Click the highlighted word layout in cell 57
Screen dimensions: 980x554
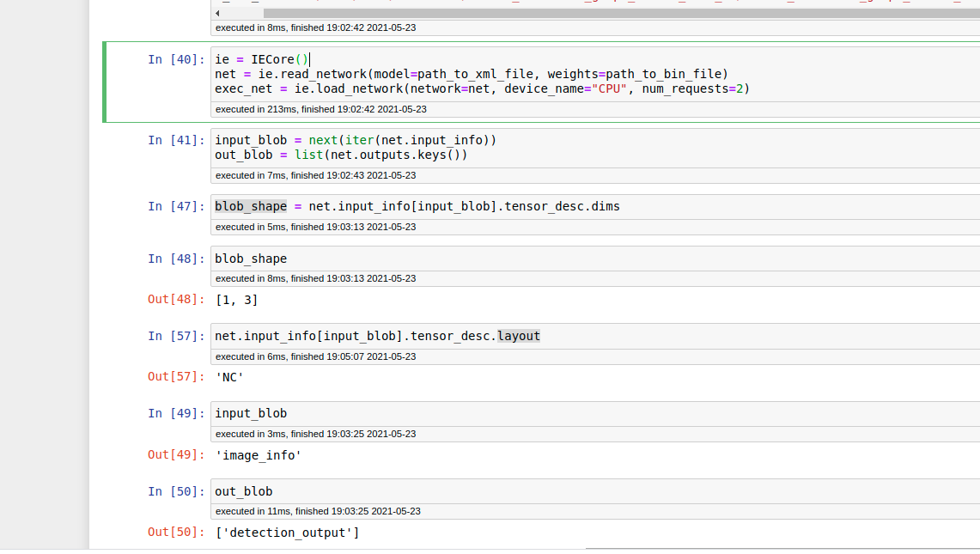coord(518,336)
